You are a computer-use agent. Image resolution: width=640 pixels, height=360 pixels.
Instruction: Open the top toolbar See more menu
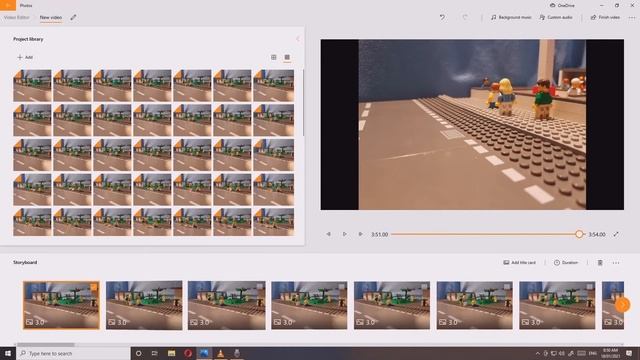tap(632, 17)
